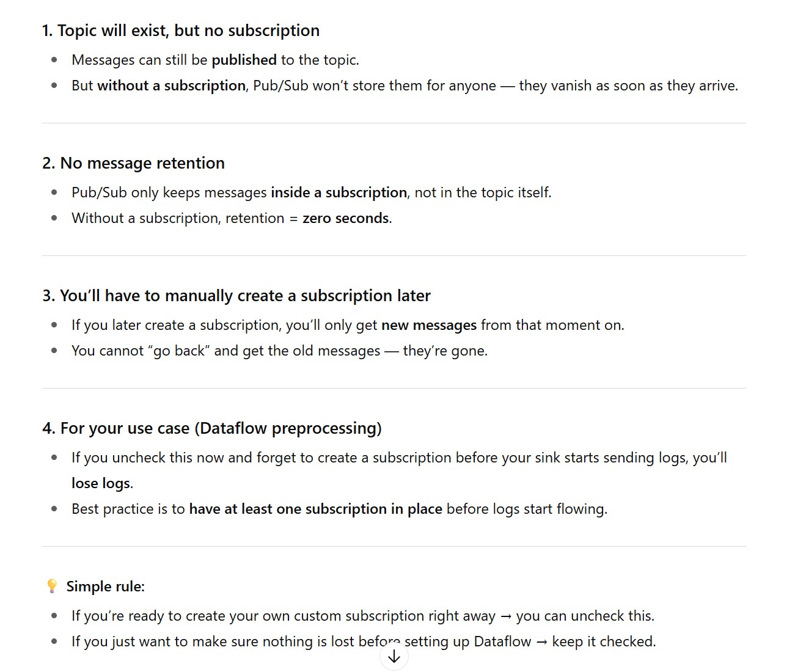This screenshot has height=672, width=795.
Task: Click the lightbulb emoji beside Simple rule
Action: click(52, 586)
